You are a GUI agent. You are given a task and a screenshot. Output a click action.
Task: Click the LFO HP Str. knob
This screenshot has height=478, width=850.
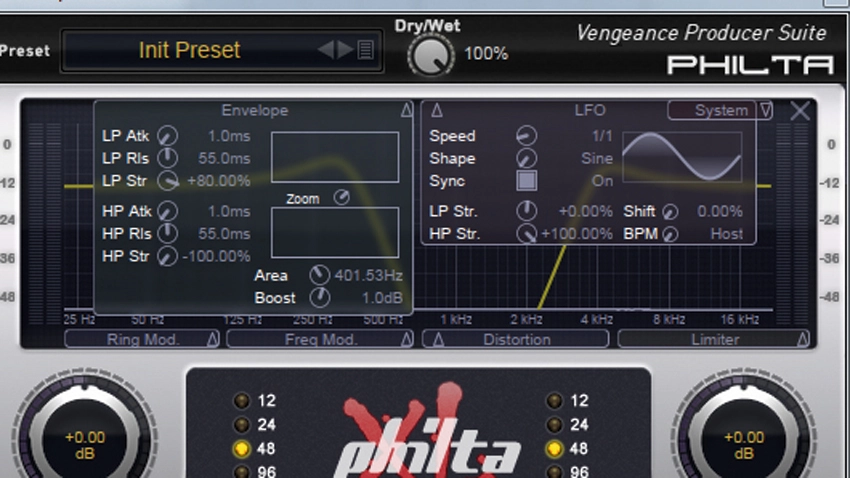click(x=526, y=234)
